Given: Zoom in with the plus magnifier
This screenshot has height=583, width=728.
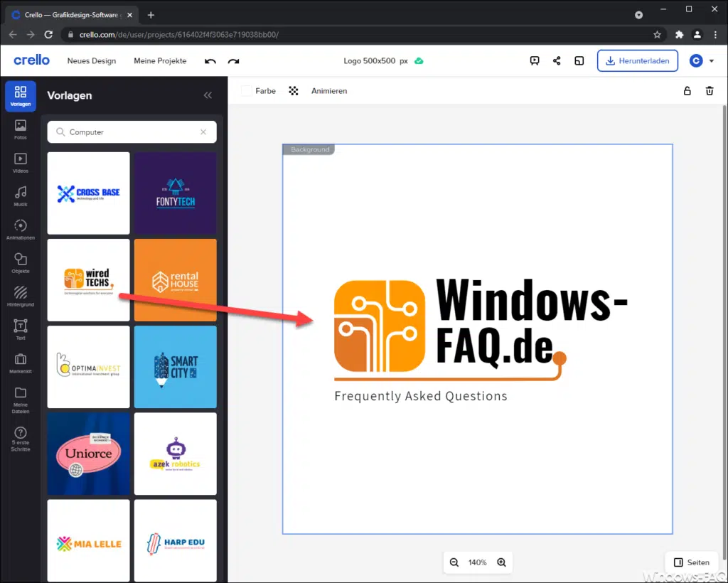Looking at the screenshot, I should click(x=501, y=562).
